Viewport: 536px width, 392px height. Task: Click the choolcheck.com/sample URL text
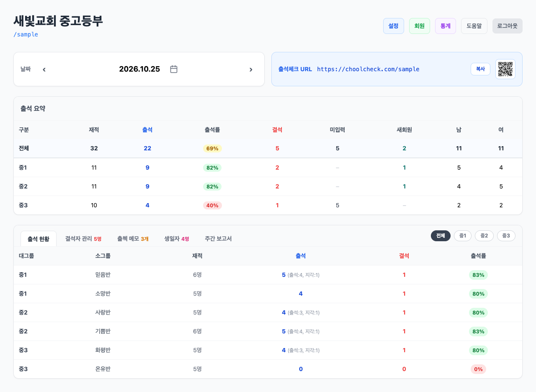[x=368, y=69]
